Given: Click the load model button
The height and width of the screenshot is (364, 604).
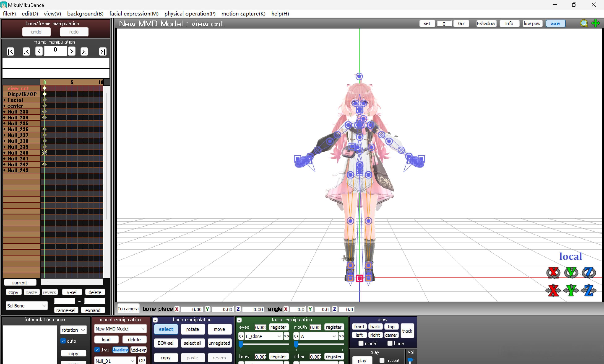Looking at the screenshot, I should [106, 339].
